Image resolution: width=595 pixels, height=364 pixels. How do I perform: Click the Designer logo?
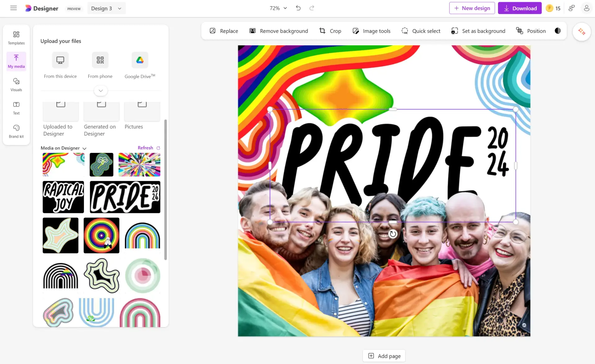tap(42, 8)
